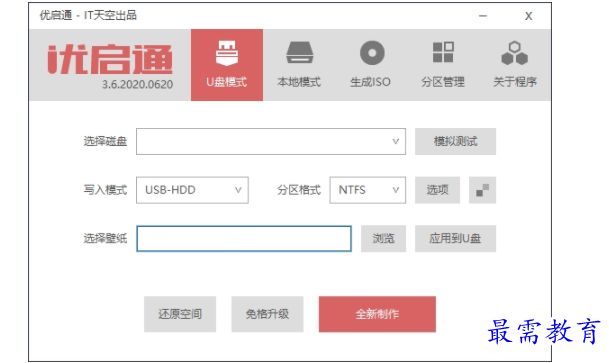Select the 生成ISO disc tab
The height and width of the screenshot is (363, 609).
click(x=371, y=65)
